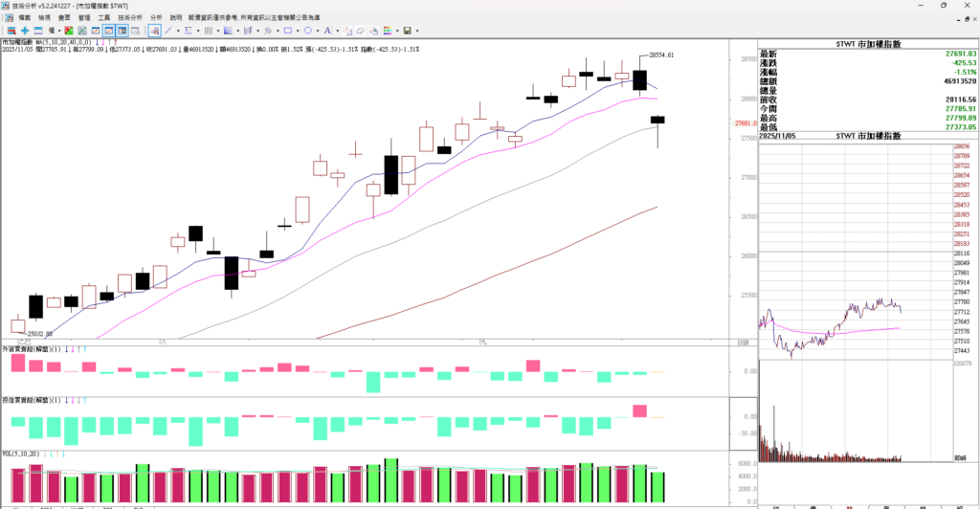Toggle the cursor pointer mode button
The height and width of the screenshot is (509, 980).
click(154, 31)
